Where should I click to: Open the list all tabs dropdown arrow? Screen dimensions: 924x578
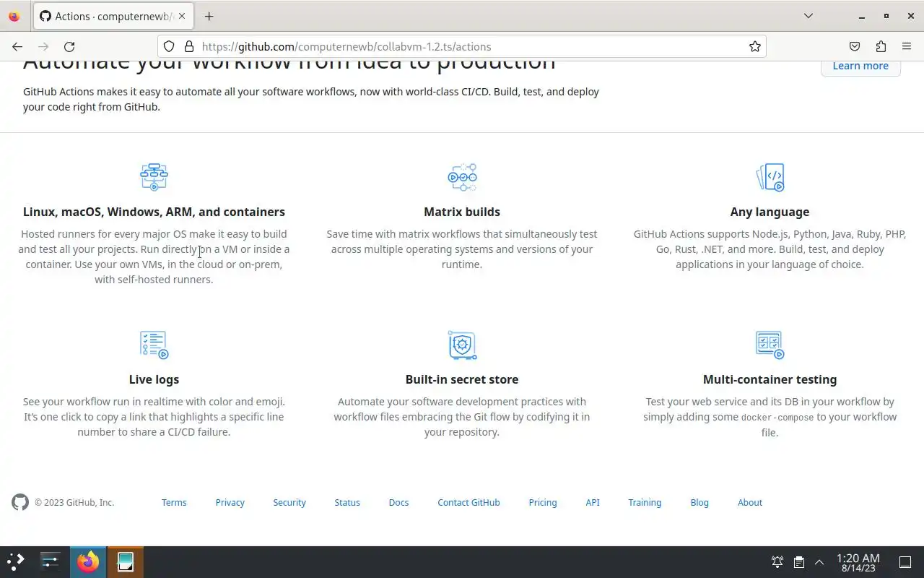tap(808, 16)
